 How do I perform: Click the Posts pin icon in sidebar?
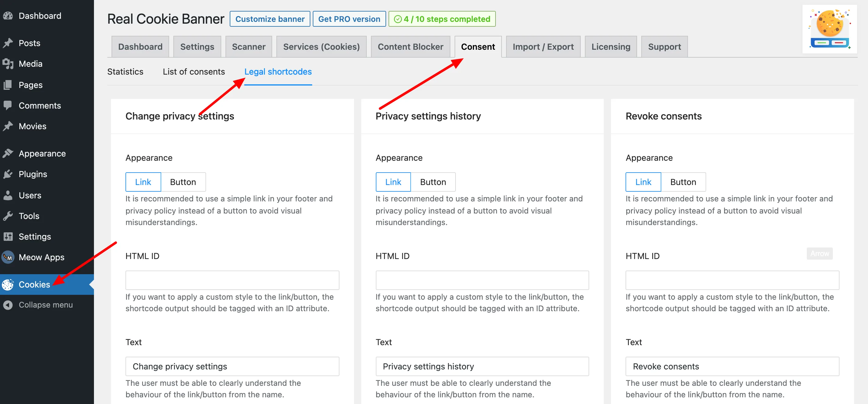tap(8, 43)
